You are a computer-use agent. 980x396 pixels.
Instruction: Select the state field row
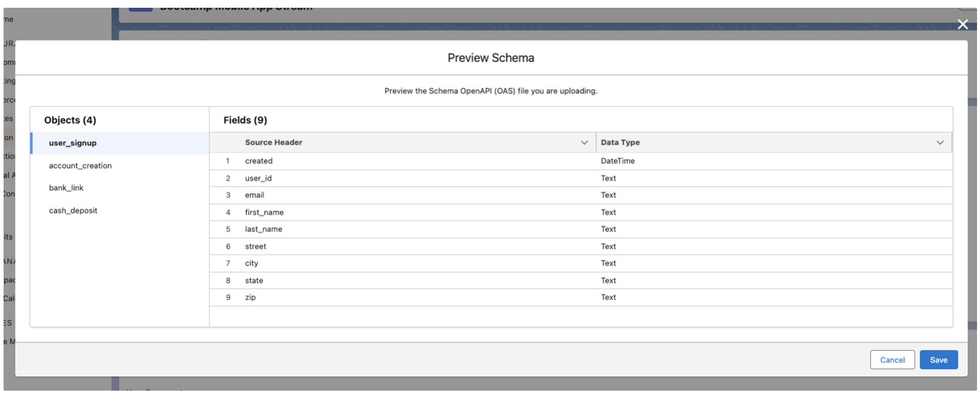pos(254,280)
